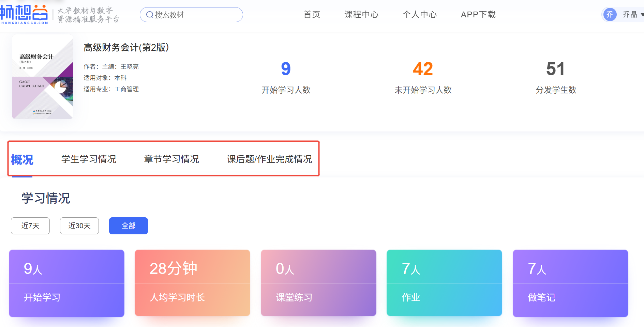
Task: Open 课后题/作业完成情况 tab
Action: (269, 159)
